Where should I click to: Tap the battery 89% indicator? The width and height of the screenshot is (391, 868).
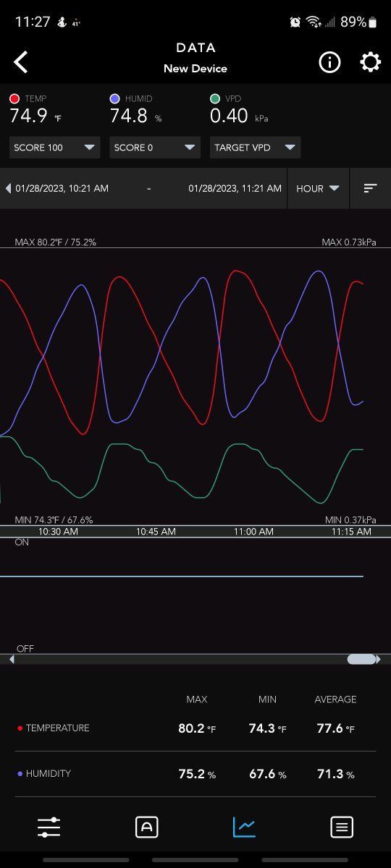point(358,22)
